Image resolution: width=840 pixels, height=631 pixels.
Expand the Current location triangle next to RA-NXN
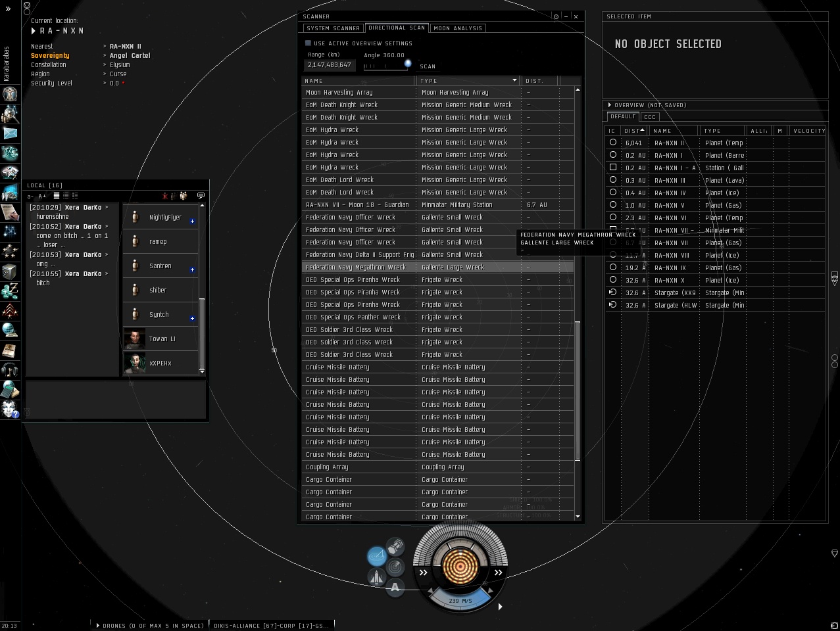pos(34,31)
